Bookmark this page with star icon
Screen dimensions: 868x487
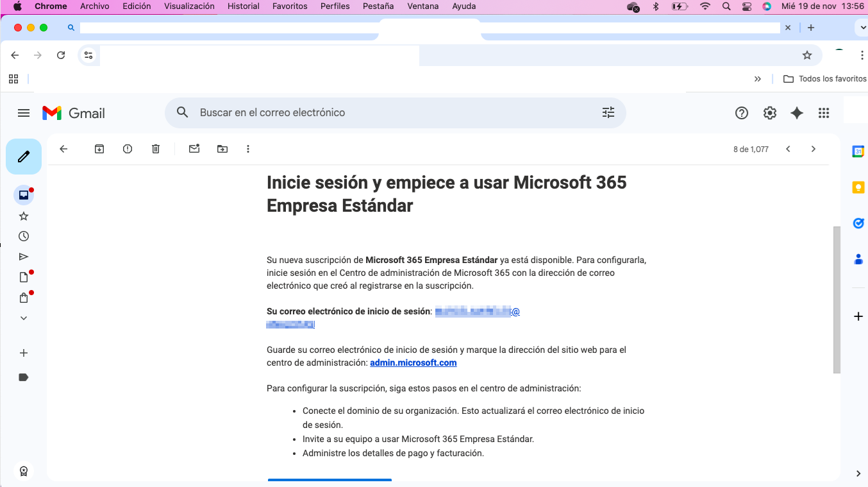807,55
